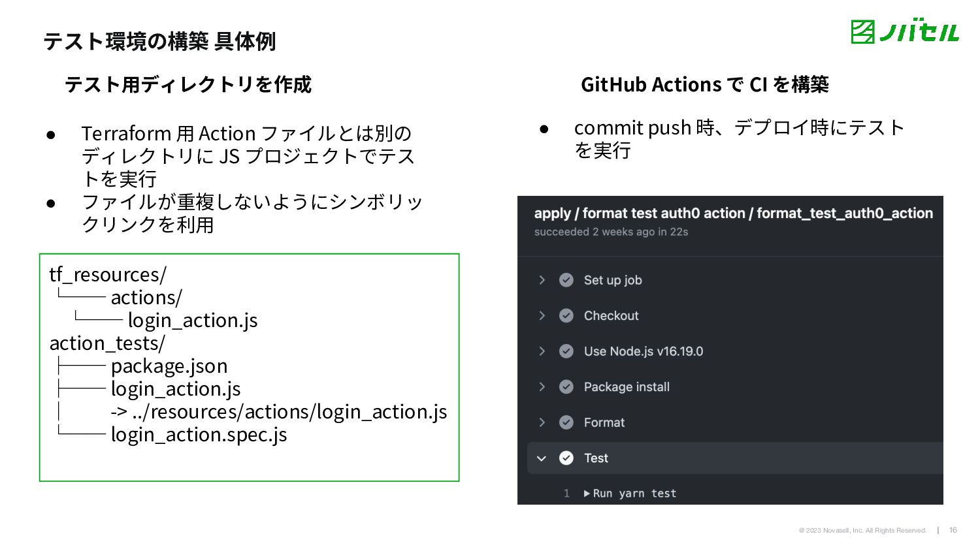980x551 pixels.
Task: Click the Use Node.js step checkmark icon
Action: (x=566, y=351)
